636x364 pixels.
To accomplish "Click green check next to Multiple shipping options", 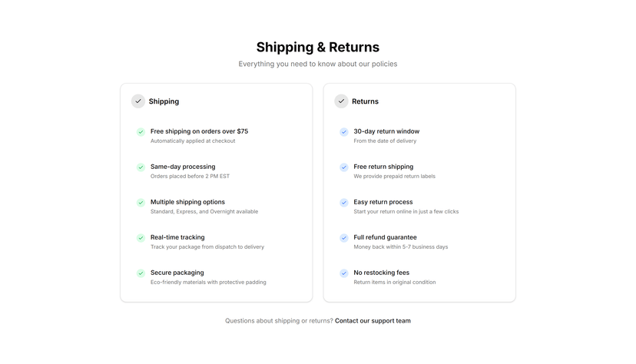I will click(x=141, y=202).
